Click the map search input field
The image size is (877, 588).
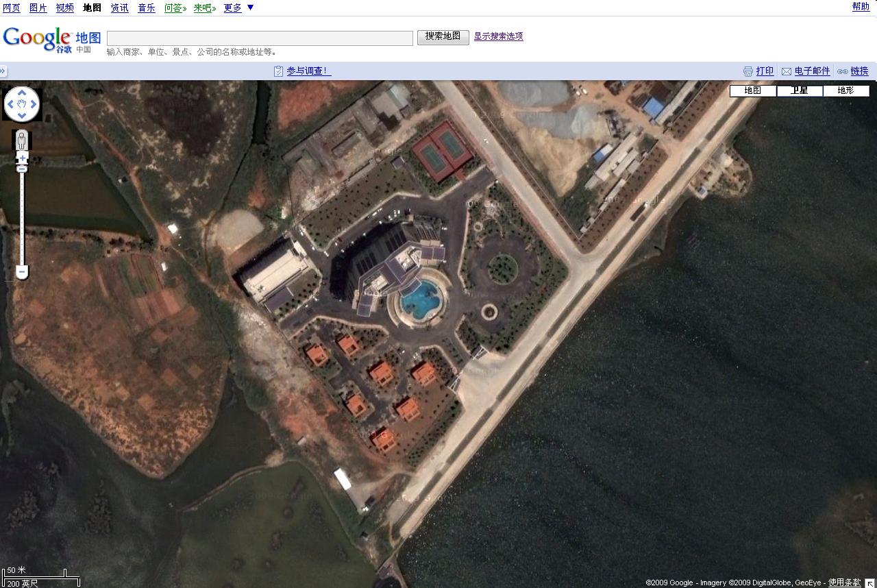point(260,38)
